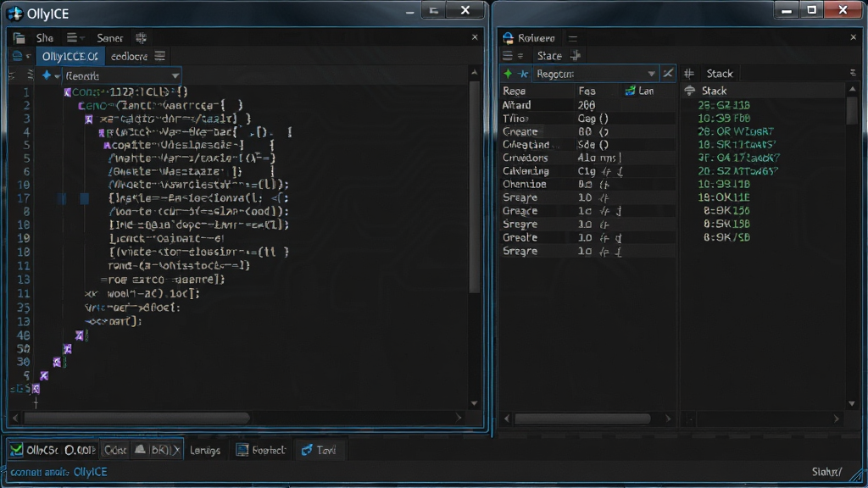Image resolution: width=868 pixels, height=488 pixels.
Task: Click the icon beside the Stack list header
Action: [689, 91]
